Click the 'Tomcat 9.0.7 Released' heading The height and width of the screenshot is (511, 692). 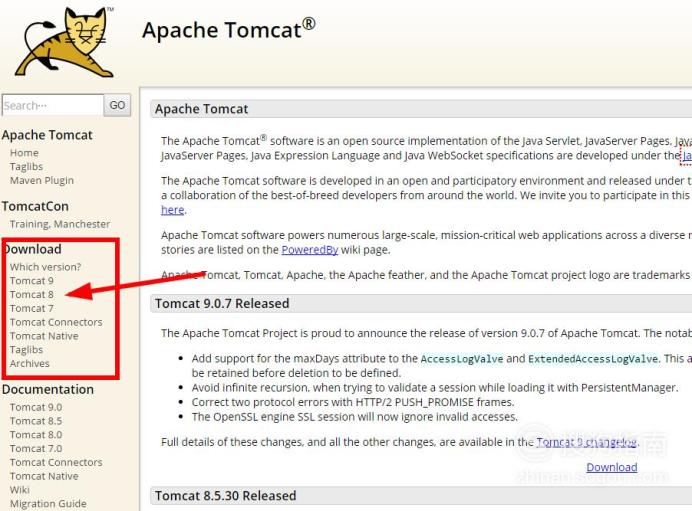coord(222,304)
